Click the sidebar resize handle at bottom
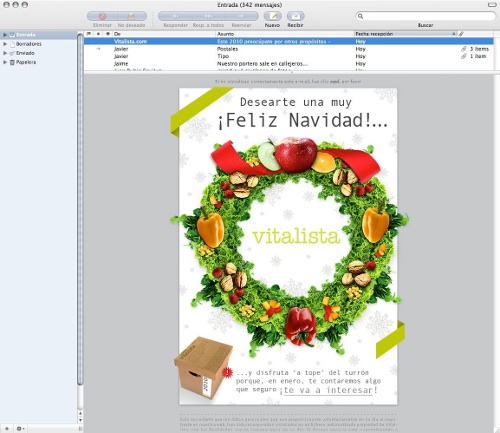The image size is (500, 433). pos(80,428)
